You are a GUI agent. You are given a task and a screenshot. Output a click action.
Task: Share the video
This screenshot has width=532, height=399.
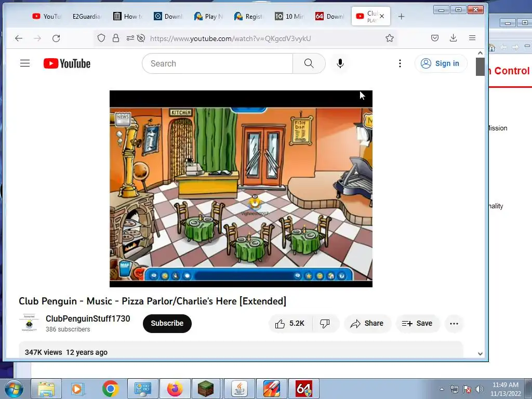[x=367, y=324]
